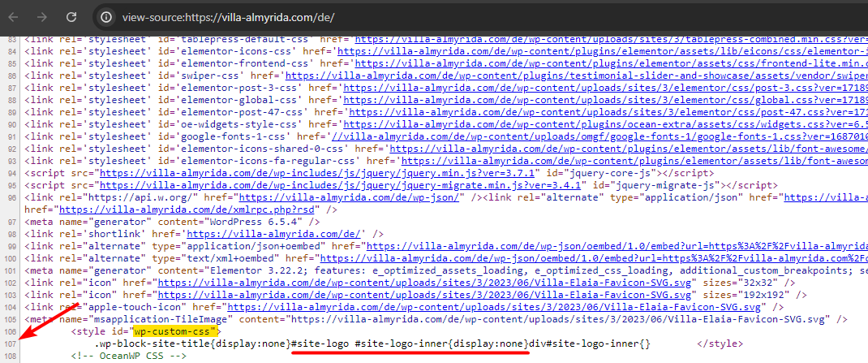Open the post-3.css link on line 87
This screenshot has height=363, width=868.
(605, 87)
